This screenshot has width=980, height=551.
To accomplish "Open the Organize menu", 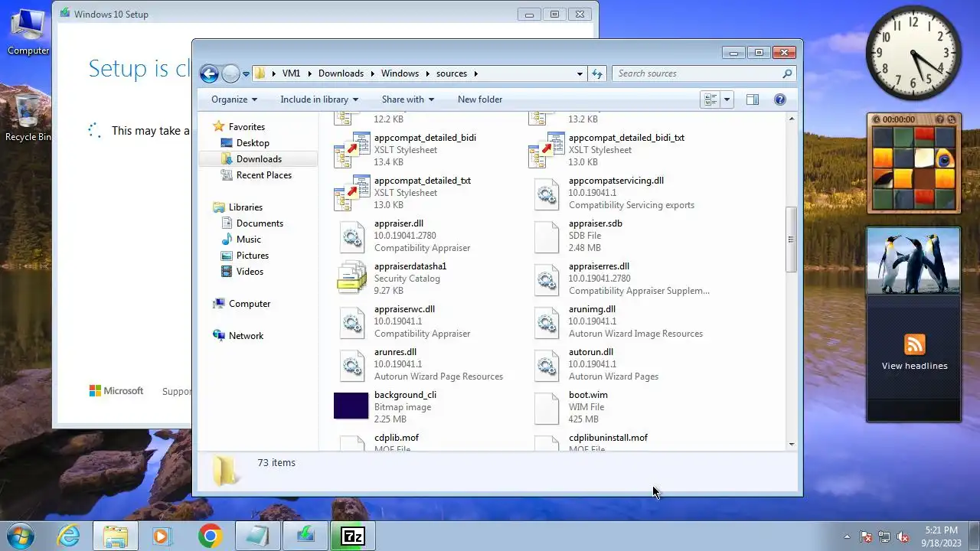I will [234, 99].
